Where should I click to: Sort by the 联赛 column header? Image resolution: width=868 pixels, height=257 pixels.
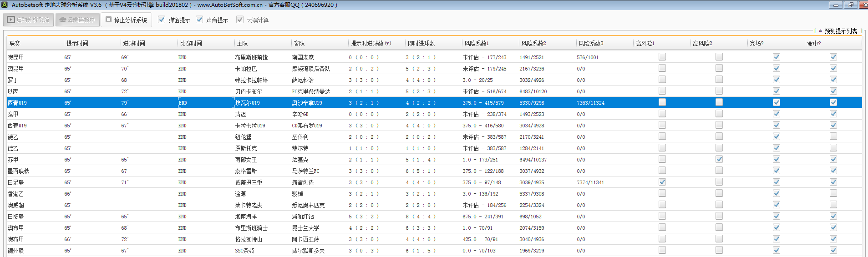tap(15, 44)
